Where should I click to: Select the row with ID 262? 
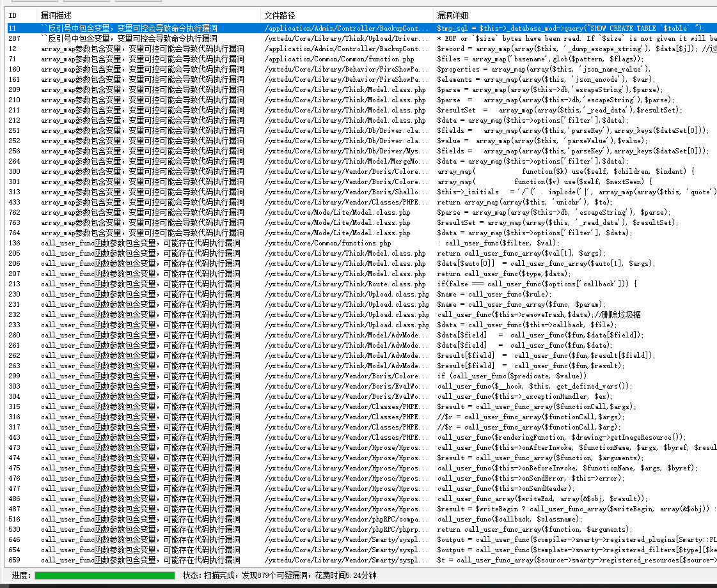pyautogui.click(x=362, y=355)
